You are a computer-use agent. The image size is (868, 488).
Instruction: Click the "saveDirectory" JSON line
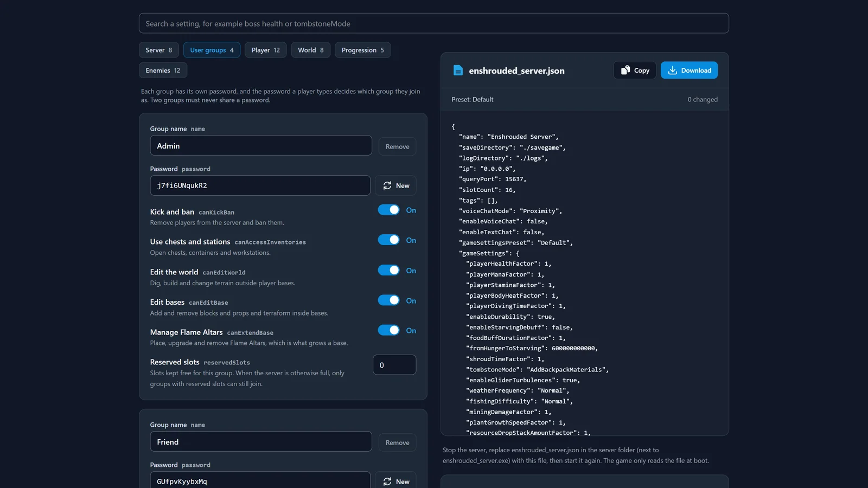512,147
